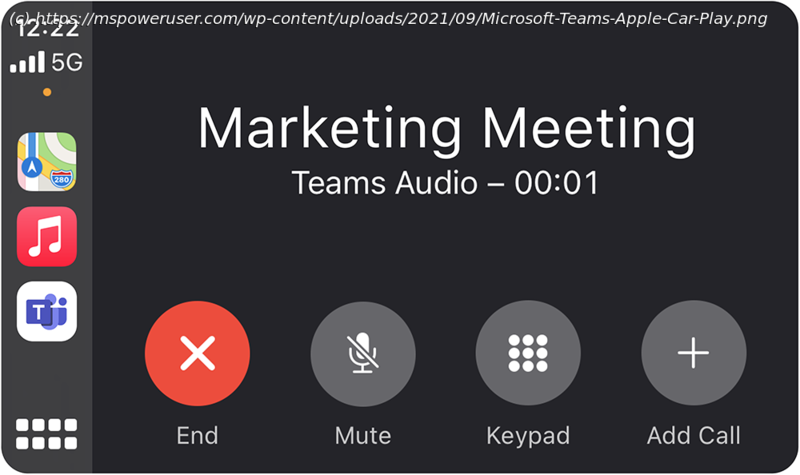Screen dimensions: 800x475
Task: Open Microsoft Teams from the sidebar
Action: point(47,311)
